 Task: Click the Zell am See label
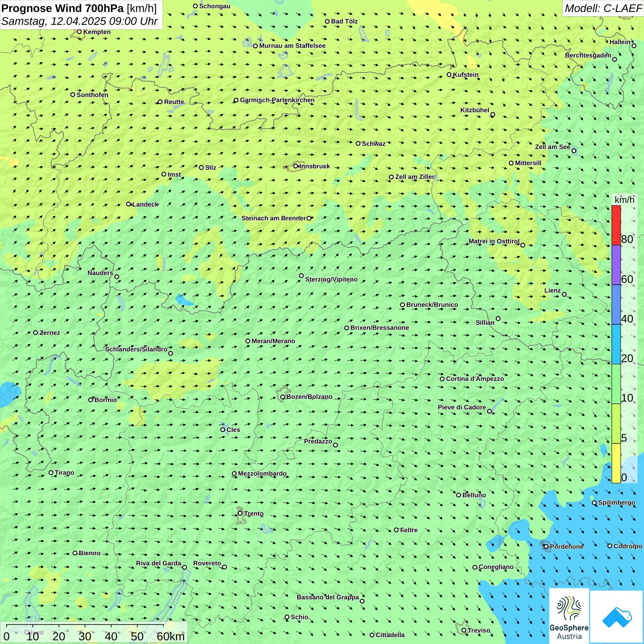tap(552, 147)
